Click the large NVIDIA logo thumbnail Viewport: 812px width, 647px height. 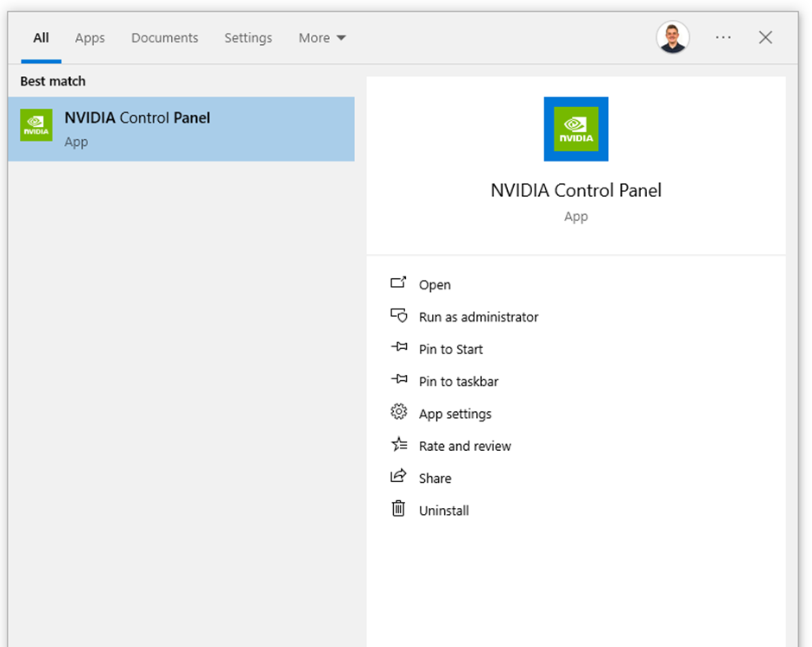click(x=575, y=129)
